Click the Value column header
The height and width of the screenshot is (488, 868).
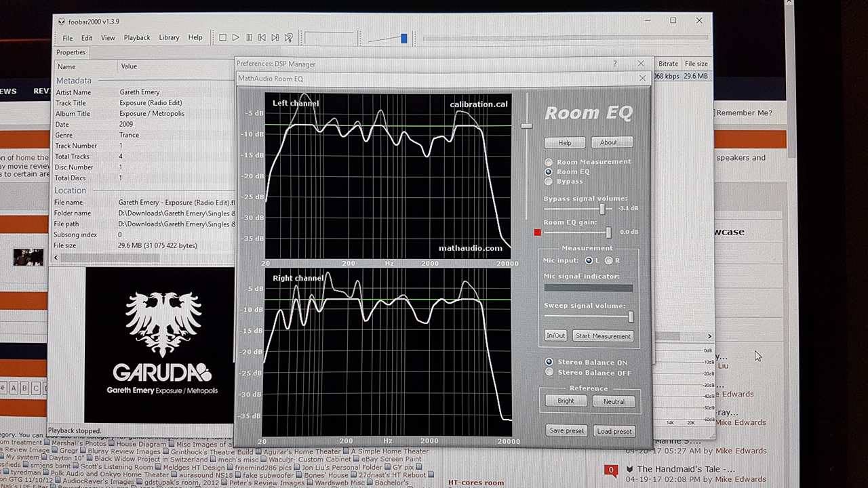click(129, 66)
